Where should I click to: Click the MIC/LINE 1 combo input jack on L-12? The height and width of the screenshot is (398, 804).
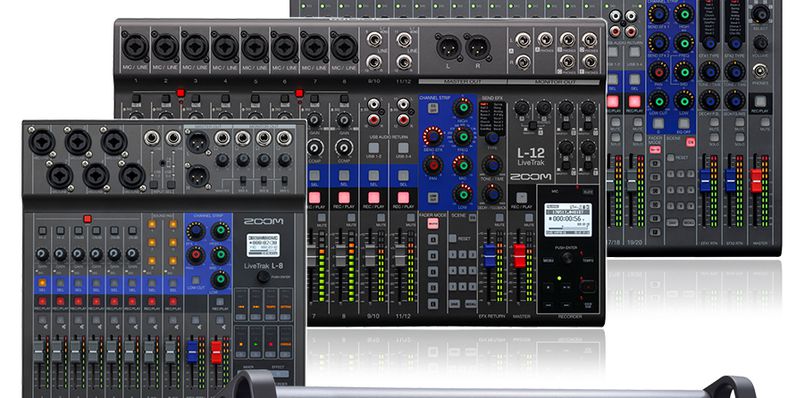pyautogui.click(x=135, y=47)
